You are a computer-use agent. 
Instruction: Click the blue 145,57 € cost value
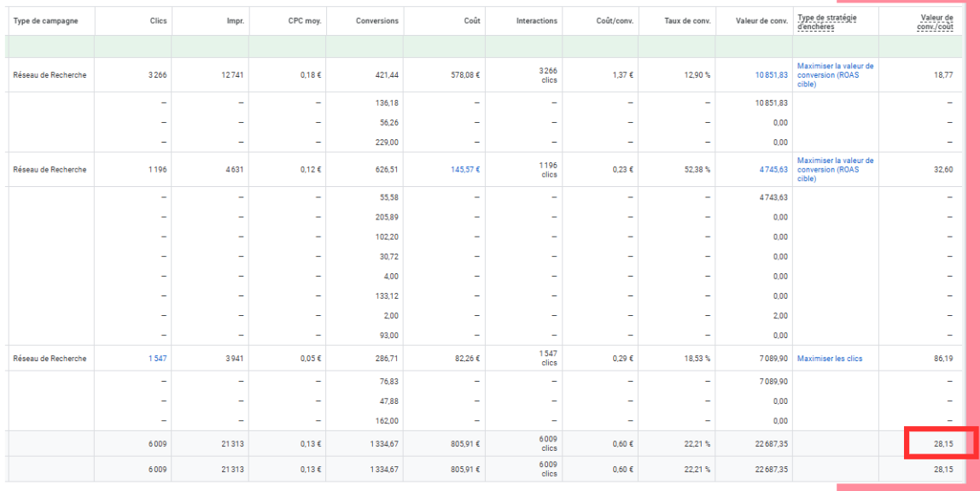tap(465, 169)
